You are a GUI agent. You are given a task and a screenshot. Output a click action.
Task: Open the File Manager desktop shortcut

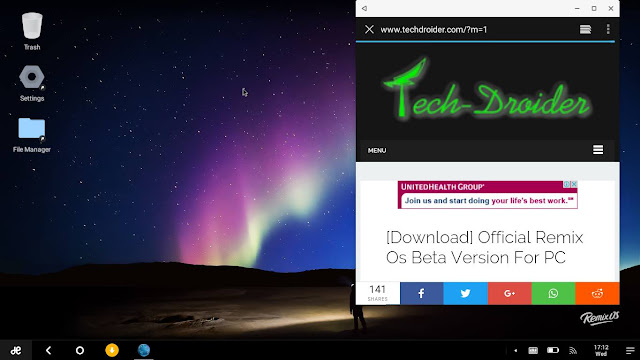32,135
